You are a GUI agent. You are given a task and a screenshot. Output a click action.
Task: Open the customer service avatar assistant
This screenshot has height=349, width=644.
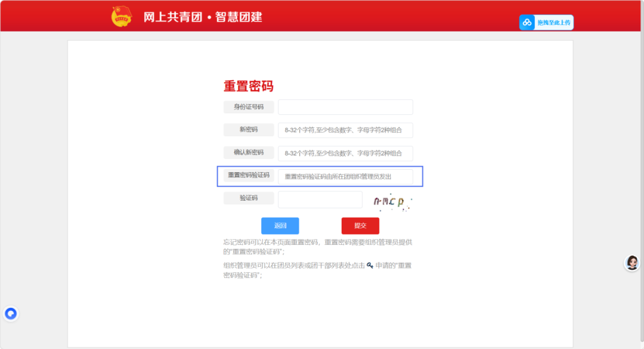[632, 263]
